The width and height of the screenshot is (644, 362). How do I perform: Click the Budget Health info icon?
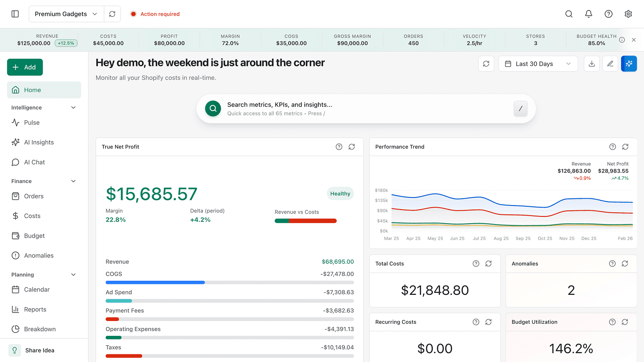(622, 40)
